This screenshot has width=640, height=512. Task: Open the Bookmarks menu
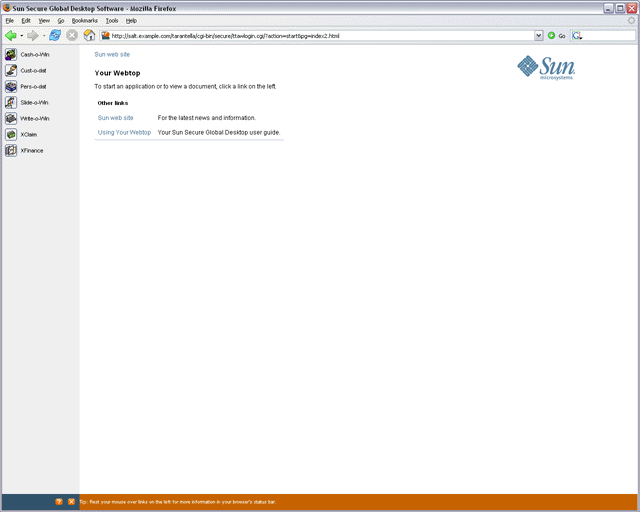tap(84, 20)
